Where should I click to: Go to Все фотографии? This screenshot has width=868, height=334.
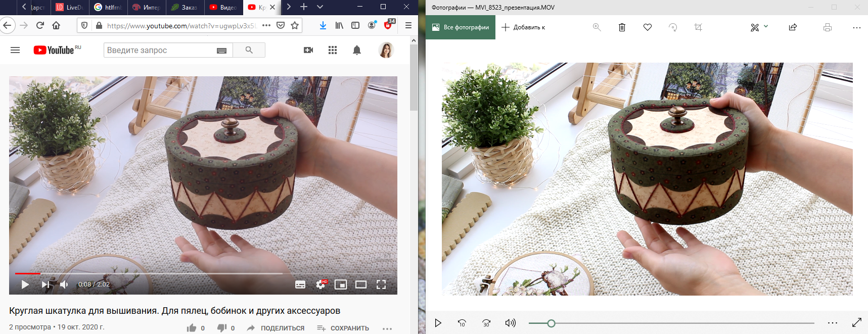tap(461, 27)
